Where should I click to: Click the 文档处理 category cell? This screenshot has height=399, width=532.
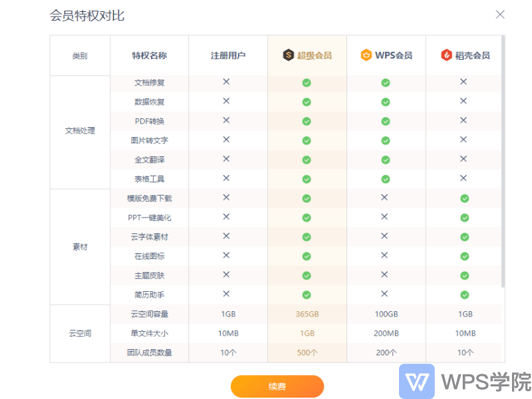coord(80,131)
